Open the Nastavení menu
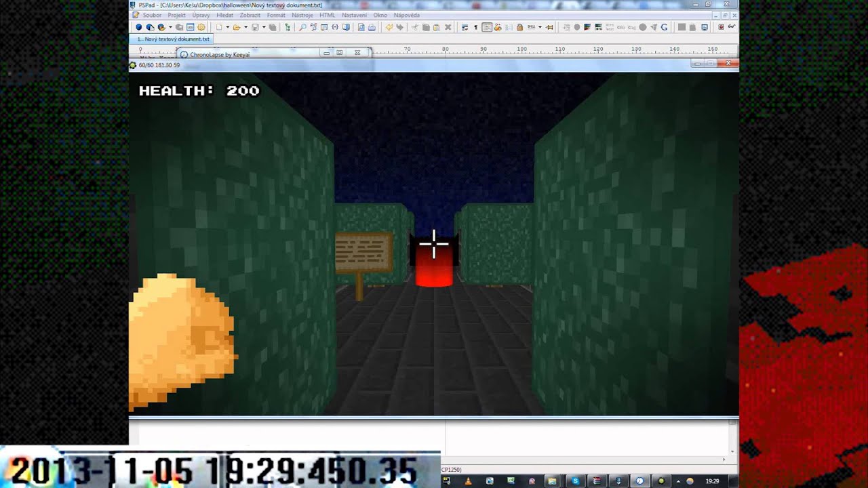Image resolution: width=868 pixels, height=488 pixels. click(x=354, y=15)
